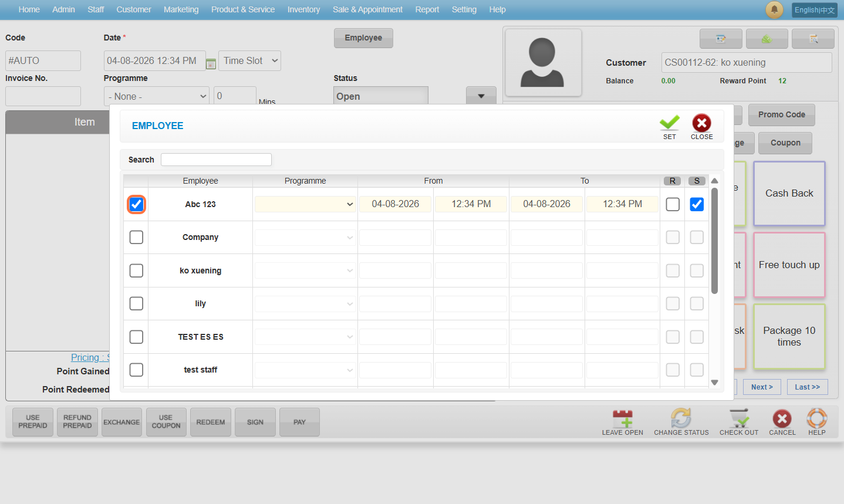Screen dimensions: 844x504
Task: Open the lily row Programme dropdown
Action: pyautogui.click(x=305, y=304)
